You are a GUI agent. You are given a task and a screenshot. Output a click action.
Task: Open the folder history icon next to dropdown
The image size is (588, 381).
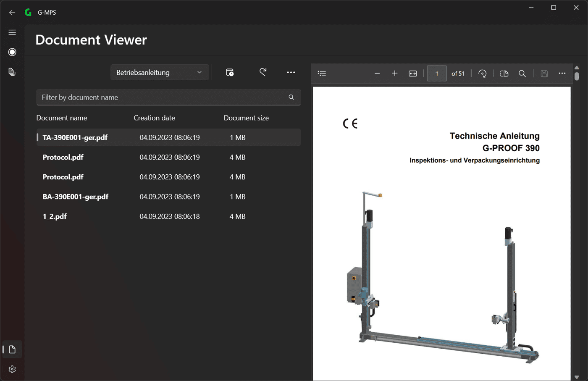pos(230,72)
